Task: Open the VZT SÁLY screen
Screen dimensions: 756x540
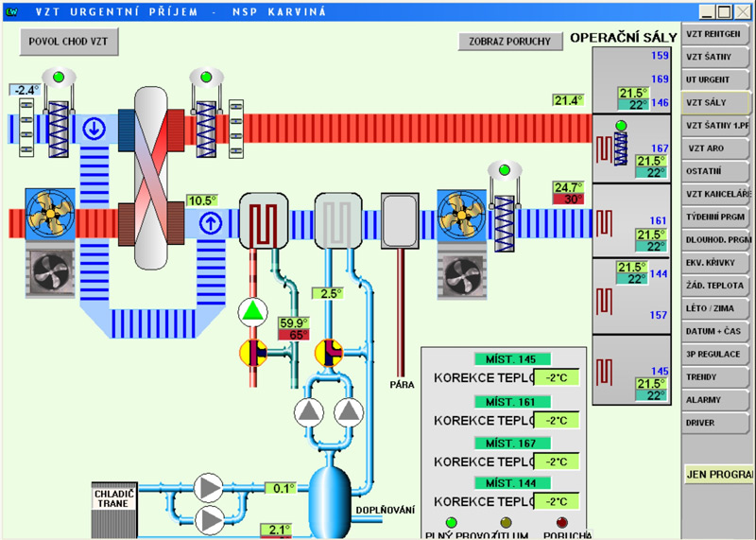Action: [x=714, y=102]
